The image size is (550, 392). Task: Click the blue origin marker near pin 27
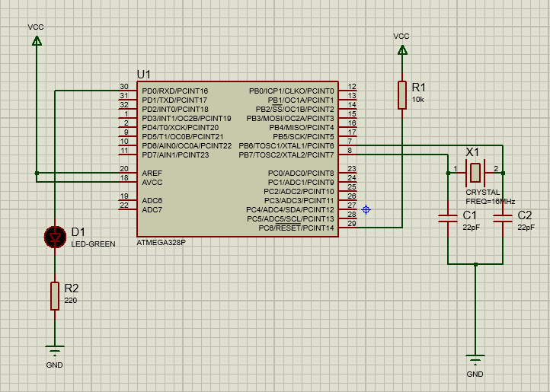[x=366, y=209]
